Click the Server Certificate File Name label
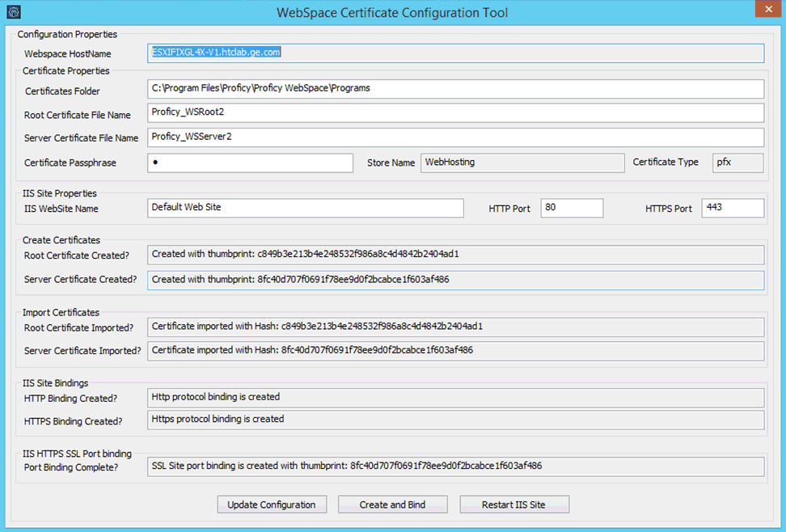 coord(81,138)
